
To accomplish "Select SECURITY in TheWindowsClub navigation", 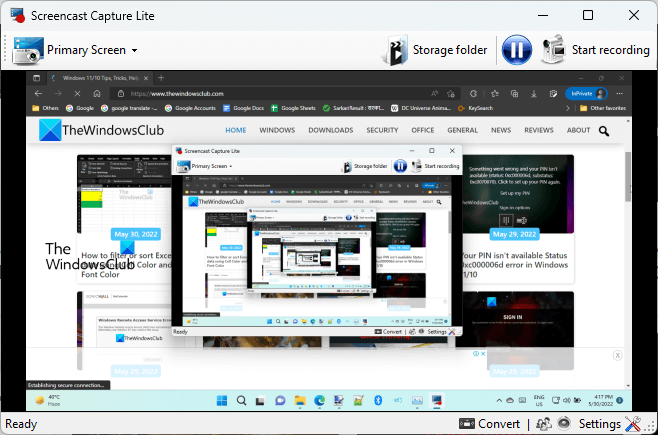I will point(382,130).
